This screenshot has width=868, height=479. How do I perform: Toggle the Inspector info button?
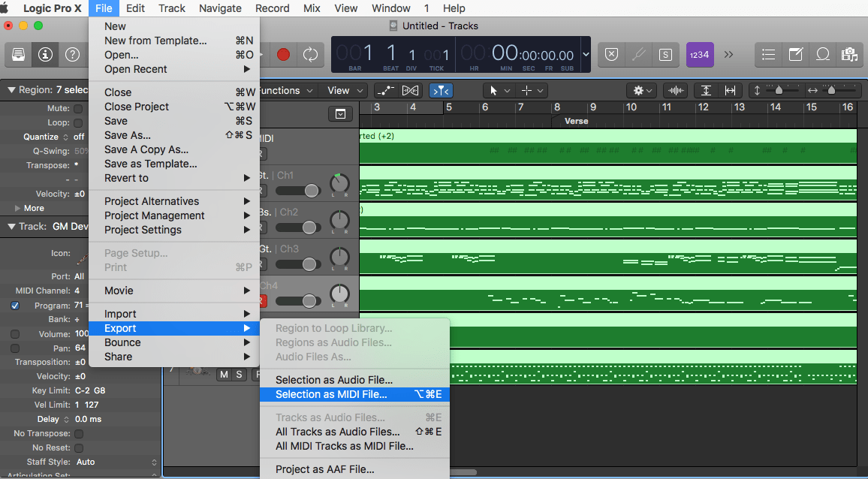(x=45, y=55)
